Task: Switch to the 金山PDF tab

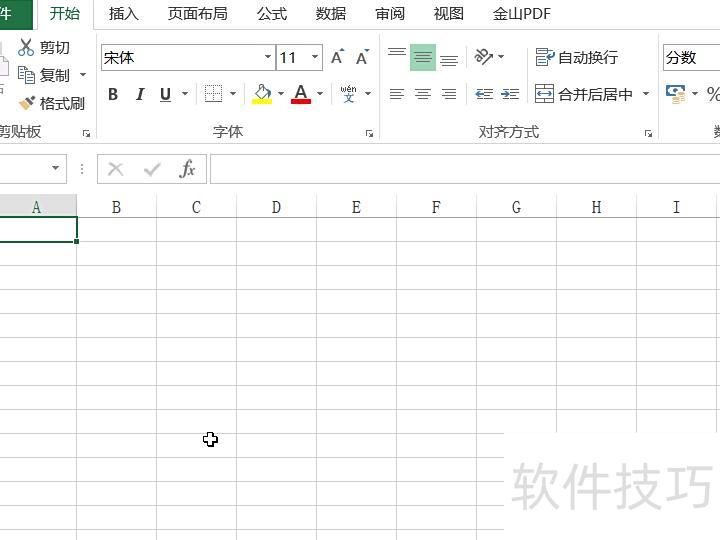Action: [522, 14]
